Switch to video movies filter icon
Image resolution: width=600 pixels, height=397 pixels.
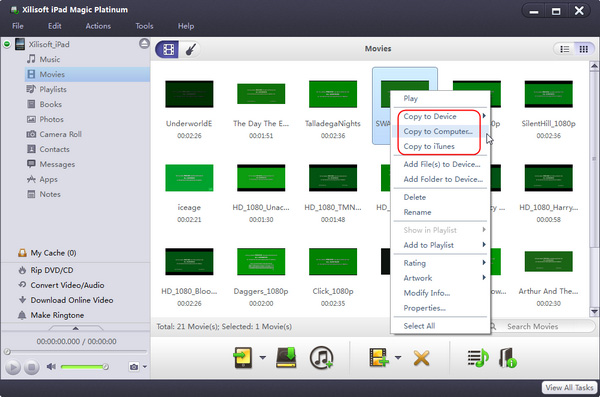click(168, 49)
